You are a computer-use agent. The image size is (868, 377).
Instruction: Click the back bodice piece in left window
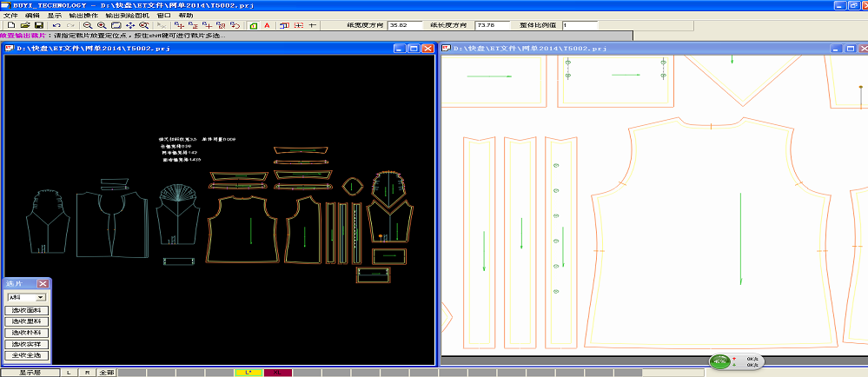tap(242, 228)
